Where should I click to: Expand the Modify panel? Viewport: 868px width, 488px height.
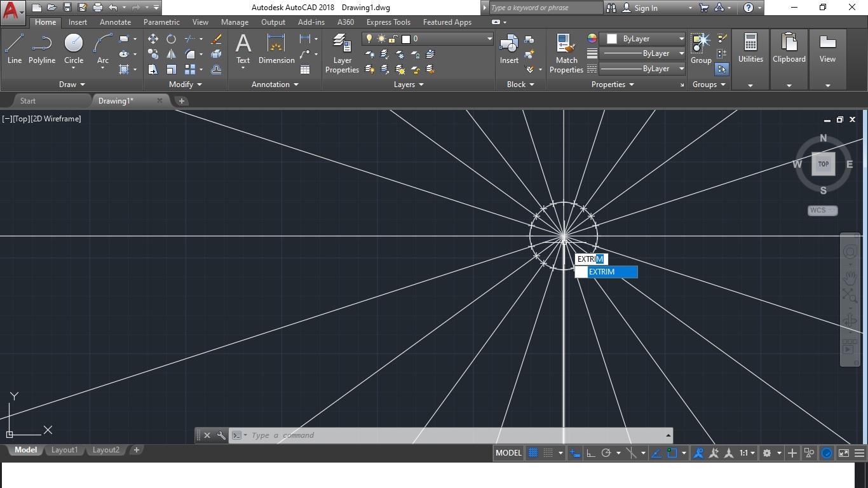[x=185, y=84]
